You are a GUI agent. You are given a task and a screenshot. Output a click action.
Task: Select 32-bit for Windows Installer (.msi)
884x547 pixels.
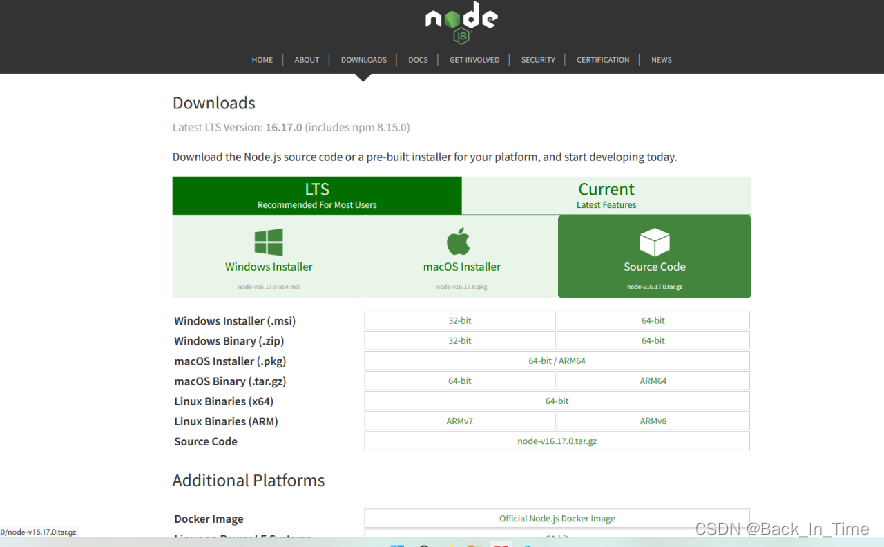pos(460,320)
